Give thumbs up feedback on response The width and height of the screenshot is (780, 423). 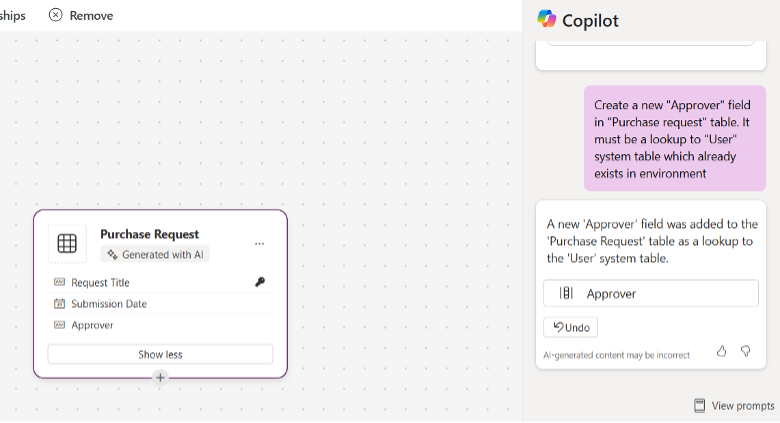click(x=721, y=351)
